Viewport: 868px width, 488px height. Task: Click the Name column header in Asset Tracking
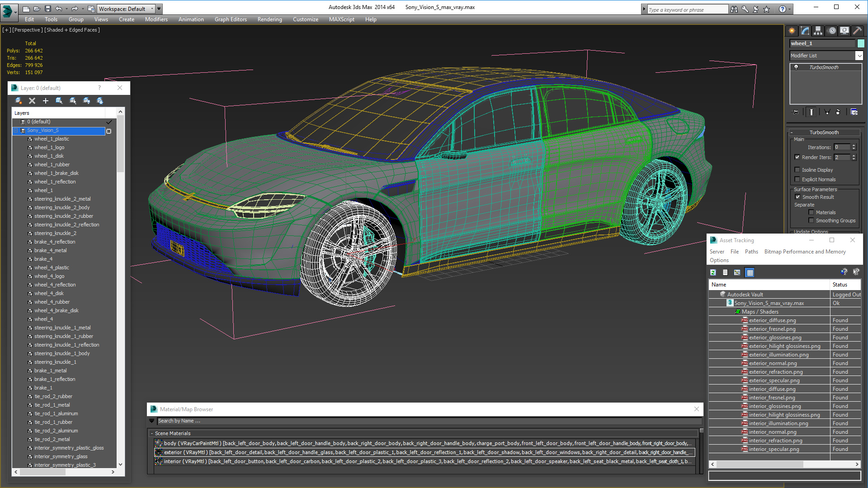pos(769,285)
